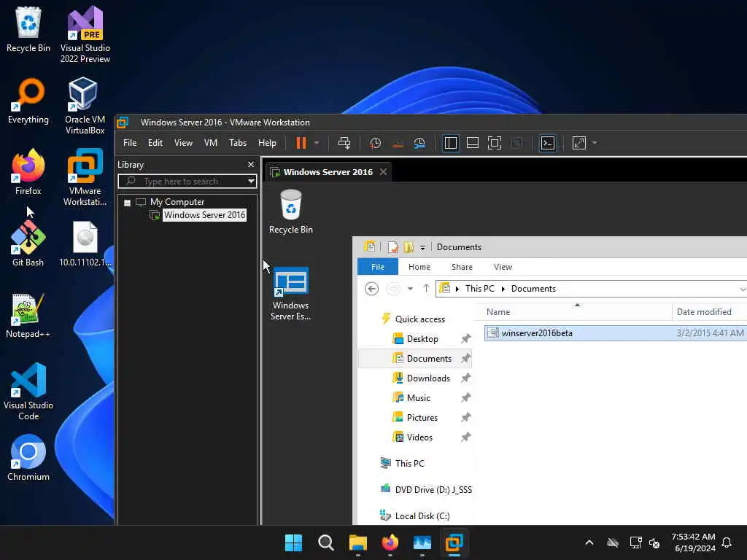Viewport: 747px width, 560px height.
Task: Select My Computer in the library
Action: pyautogui.click(x=177, y=202)
